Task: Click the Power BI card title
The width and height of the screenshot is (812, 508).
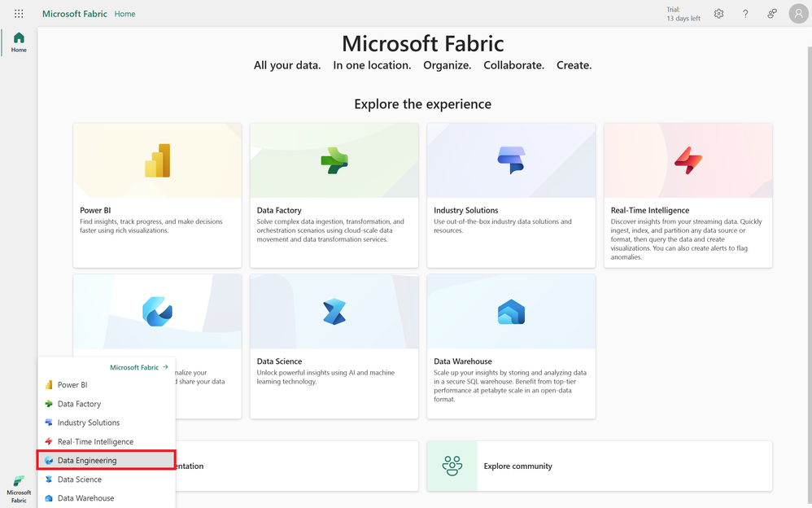Action: (x=95, y=210)
